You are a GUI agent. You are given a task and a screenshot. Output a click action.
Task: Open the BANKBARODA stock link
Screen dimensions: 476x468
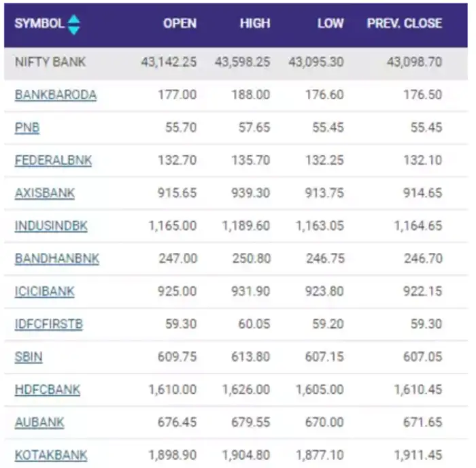click(55, 95)
